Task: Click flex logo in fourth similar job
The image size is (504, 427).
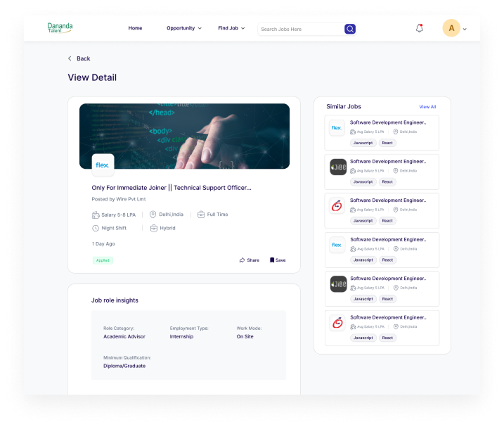Action: click(x=337, y=245)
